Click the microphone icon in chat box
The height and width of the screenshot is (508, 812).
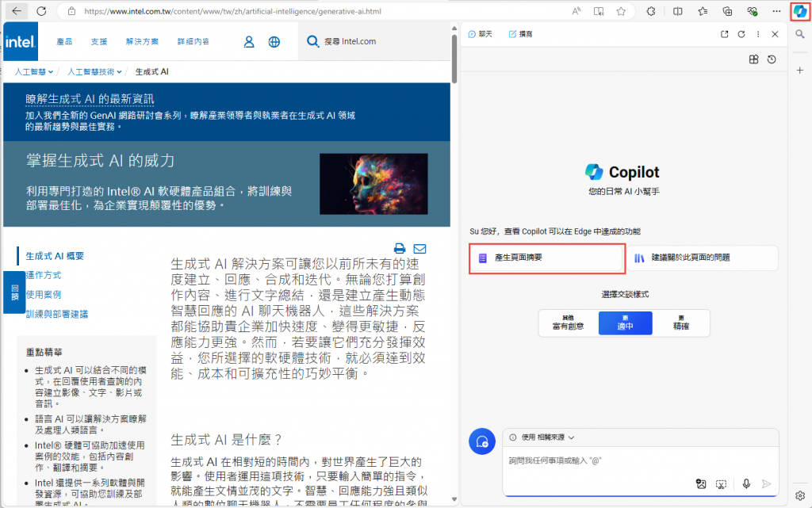[746, 483]
